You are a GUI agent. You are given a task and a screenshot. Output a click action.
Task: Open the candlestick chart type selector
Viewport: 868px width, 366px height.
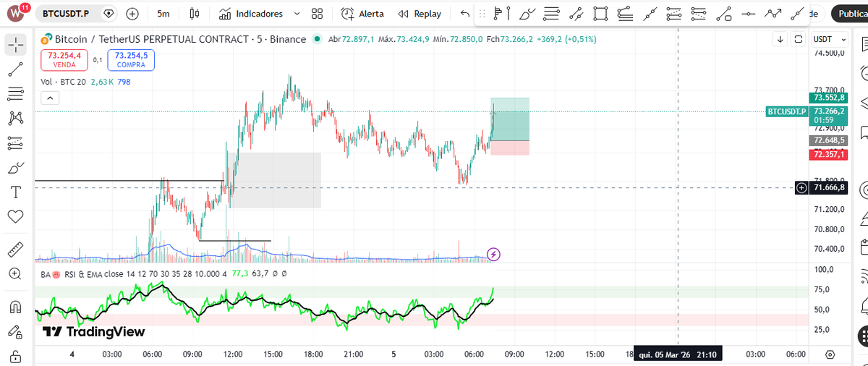[x=193, y=14]
